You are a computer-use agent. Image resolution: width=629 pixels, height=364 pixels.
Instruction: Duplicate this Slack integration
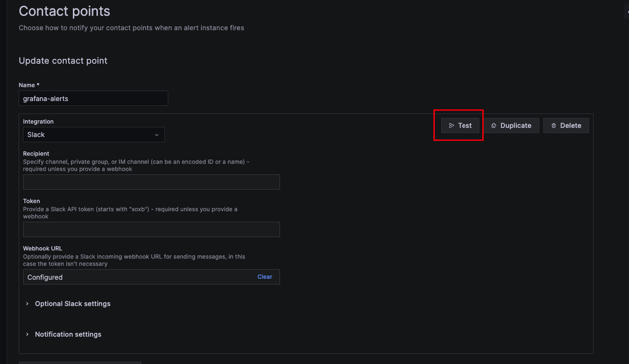coord(511,125)
